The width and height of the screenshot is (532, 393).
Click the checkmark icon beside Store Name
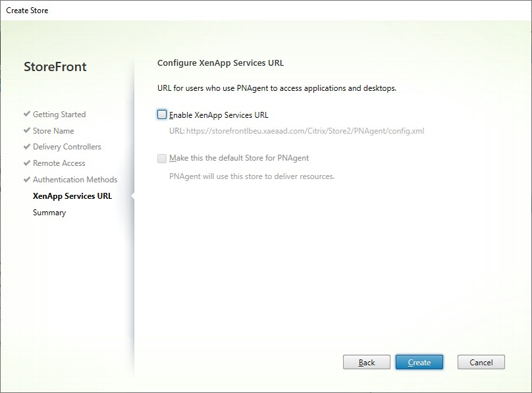click(x=27, y=130)
